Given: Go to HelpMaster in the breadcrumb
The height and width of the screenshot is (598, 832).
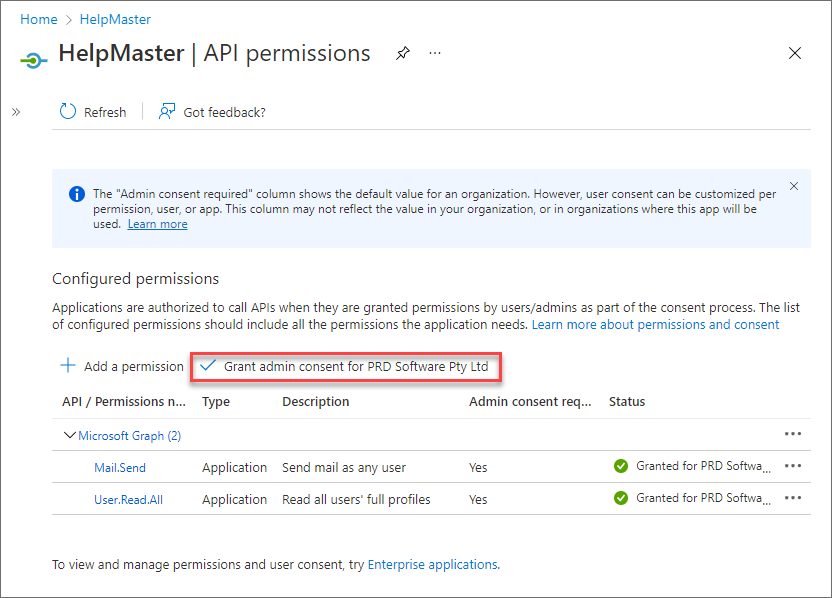Looking at the screenshot, I should tap(115, 19).
